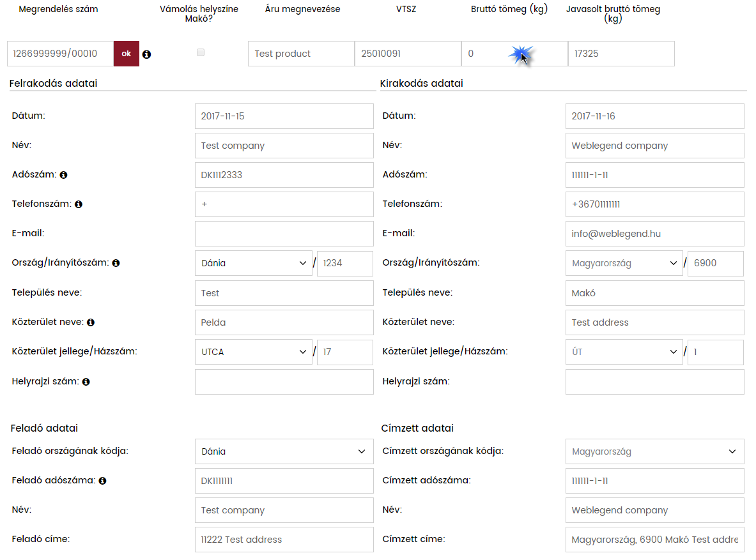Click info icon beside Közterület neve label
Viewport: 756px width, 560px height.
91,322
